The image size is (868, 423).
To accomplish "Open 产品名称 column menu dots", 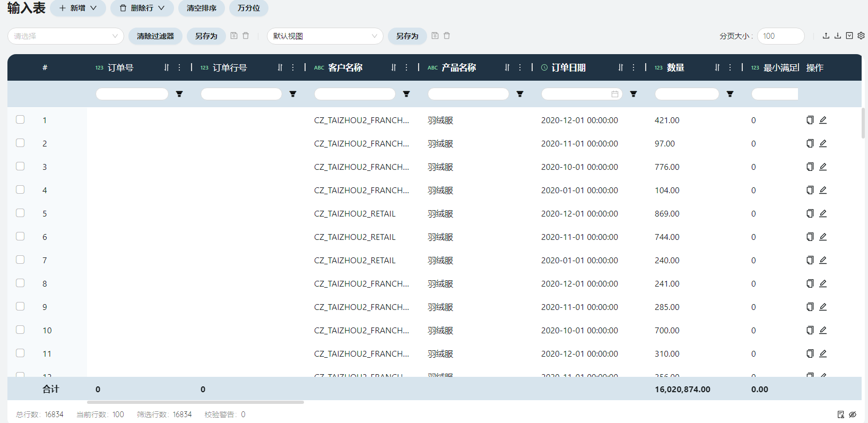I will [x=520, y=67].
